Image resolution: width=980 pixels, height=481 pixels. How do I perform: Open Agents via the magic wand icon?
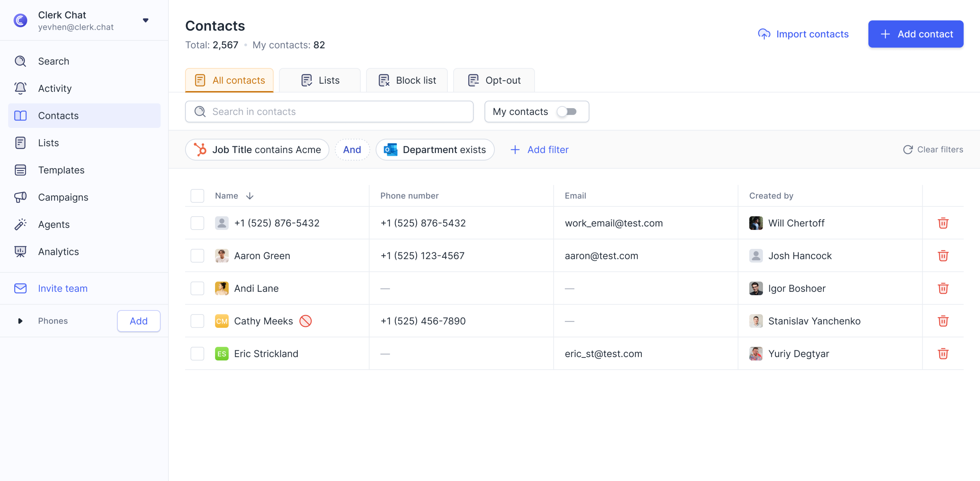[x=20, y=224]
